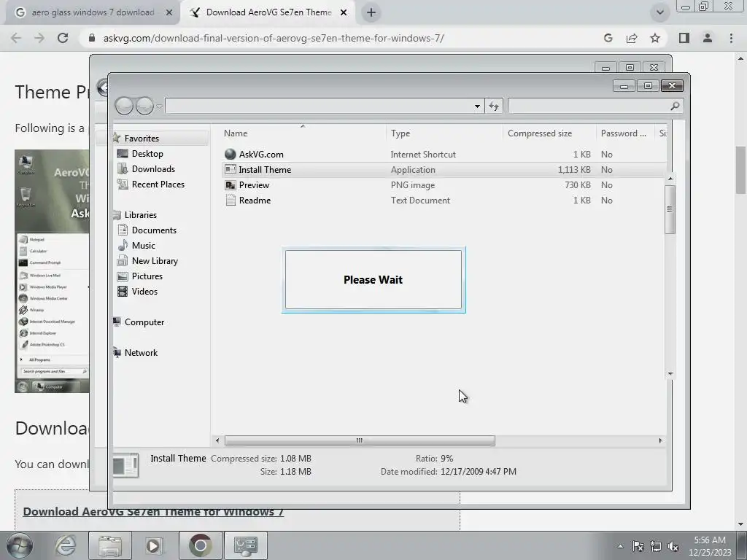Click the vertical scrollbar up arrow in Explorer

point(670,179)
